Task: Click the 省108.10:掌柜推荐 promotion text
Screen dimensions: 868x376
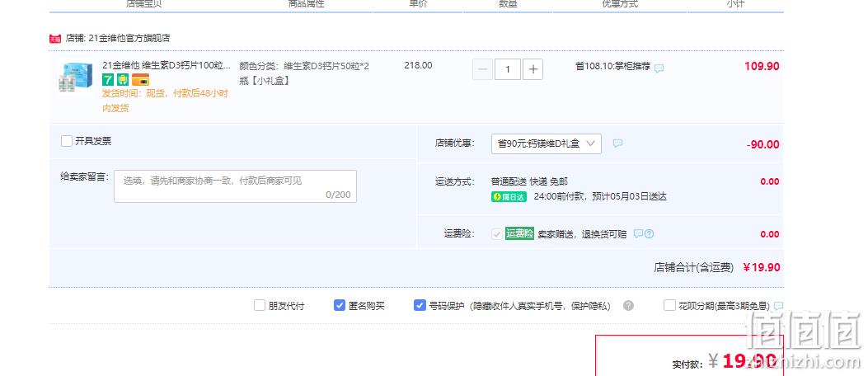Action: 612,66
